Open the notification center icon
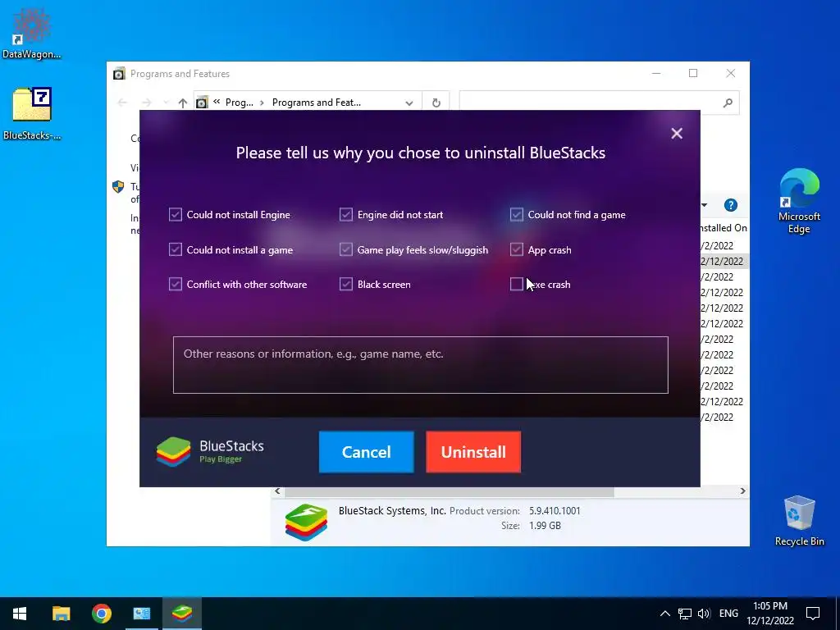Screen dimensions: 840x630 click(813, 614)
